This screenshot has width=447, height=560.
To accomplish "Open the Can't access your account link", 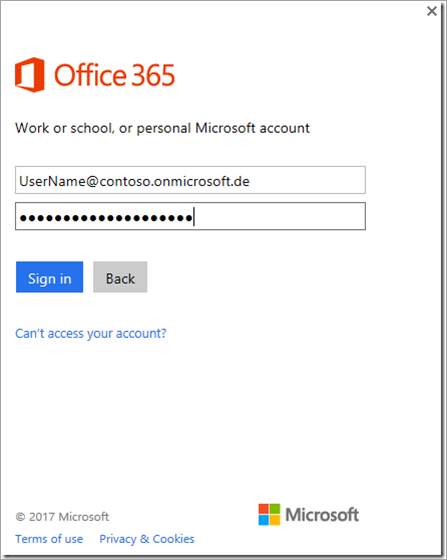I will pos(91,334).
